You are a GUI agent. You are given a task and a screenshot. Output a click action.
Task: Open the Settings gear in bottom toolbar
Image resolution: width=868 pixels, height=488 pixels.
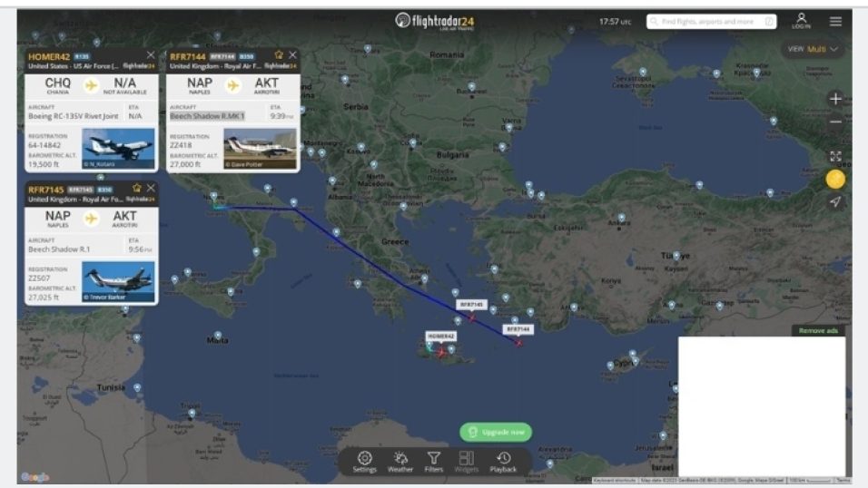coord(364,462)
